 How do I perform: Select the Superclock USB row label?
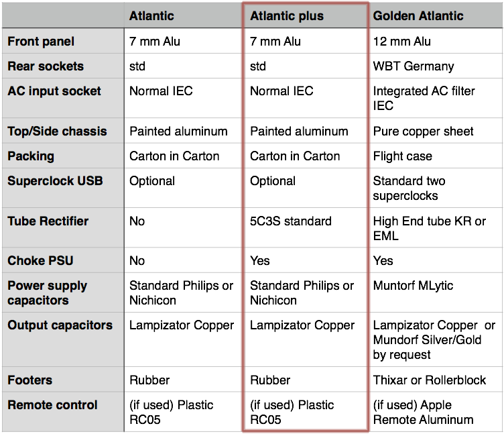click(x=55, y=181)
